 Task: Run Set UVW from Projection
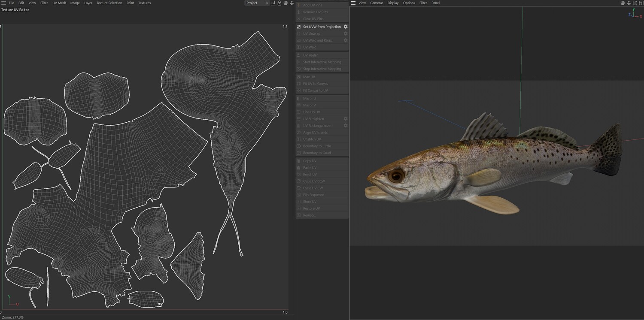point(319,27)
